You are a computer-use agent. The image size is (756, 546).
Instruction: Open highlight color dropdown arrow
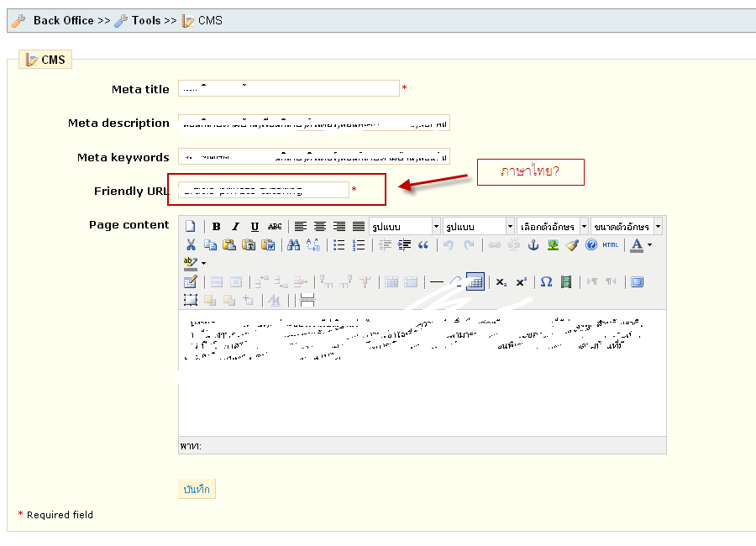point(203,264)
